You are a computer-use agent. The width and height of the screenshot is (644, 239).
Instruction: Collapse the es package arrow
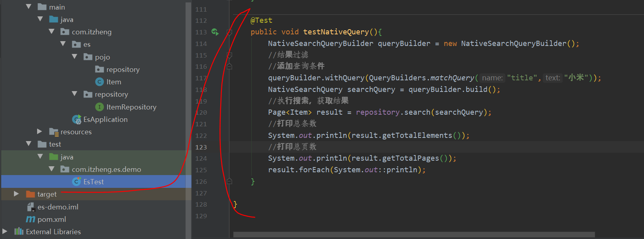[63, 44]
